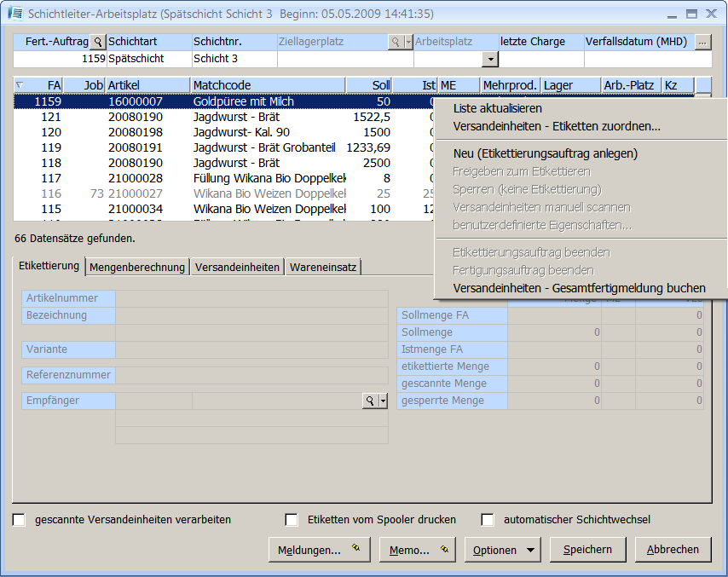Viewport: 728px width, 577px height.
Task: Click the Abbrechen button
Action: (673, 550)
